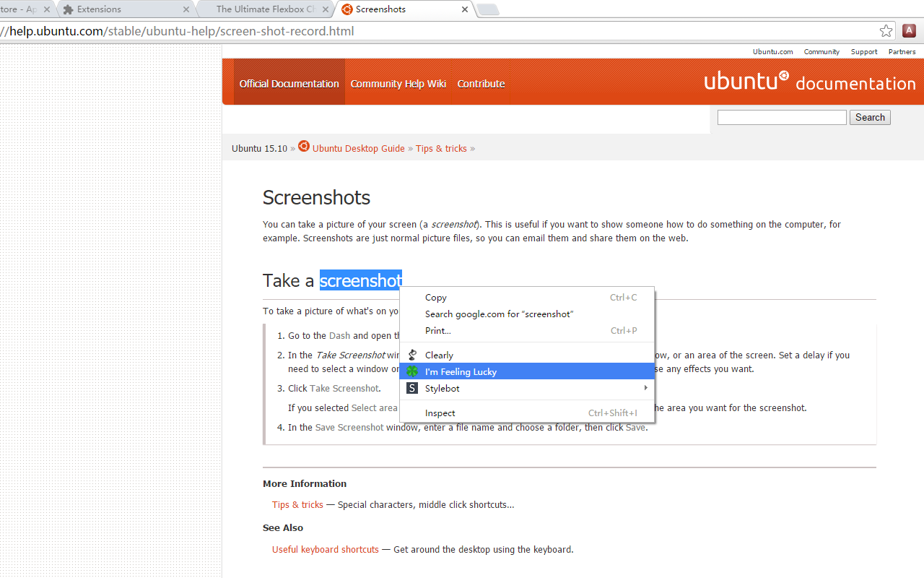
Task: Click the Ubuntu favicon on Screenshots tab
Action: coord(347,9)
